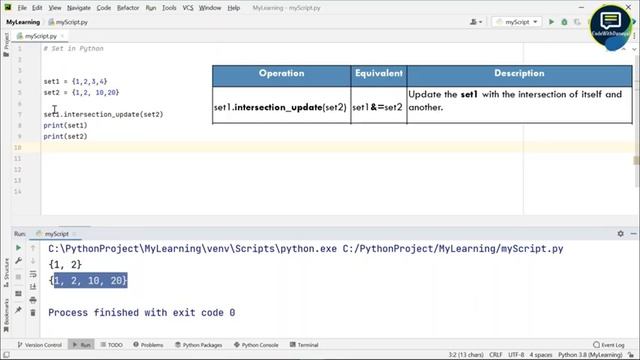The width and height of the screenshot is (640, 360).
Task: Clear all console output with trash icon
Action: click(x=33, y=313)
